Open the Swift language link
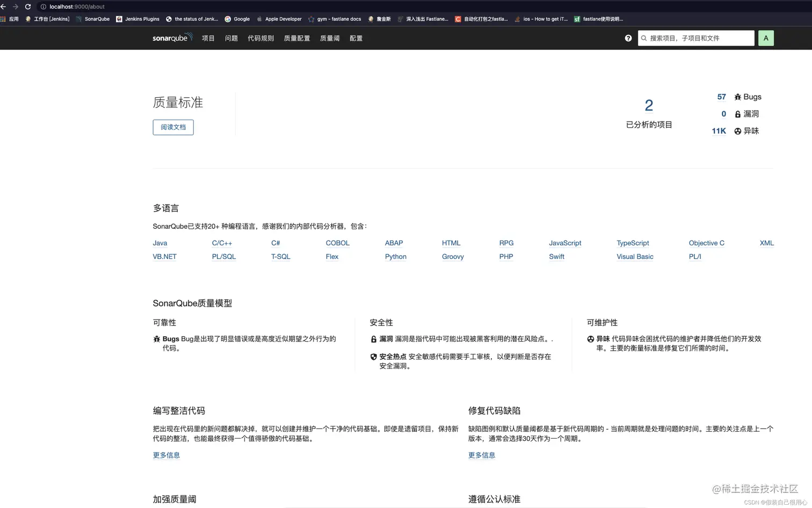 pyautogui.click(x=556, y=257)
